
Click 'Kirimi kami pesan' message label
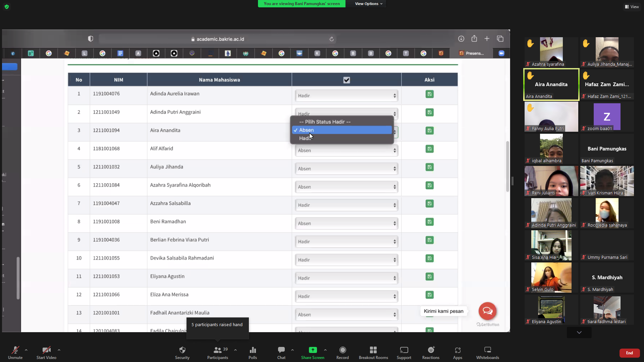pyautogui.click(x=443, y=311)
